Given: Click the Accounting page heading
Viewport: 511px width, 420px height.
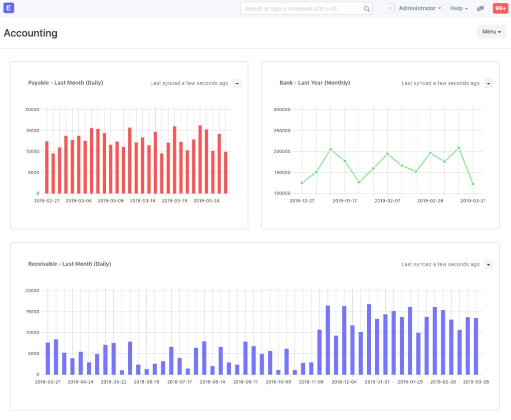Looking at the screenshot, I should point(30,33).
